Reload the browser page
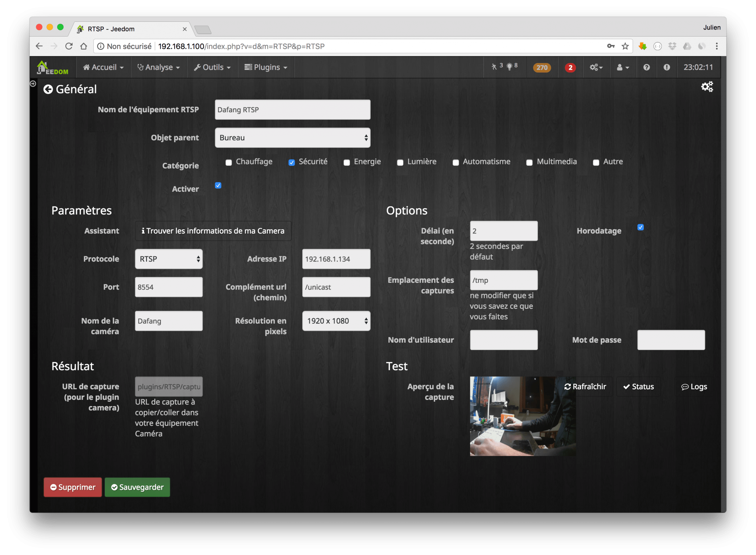 [69, 46]
